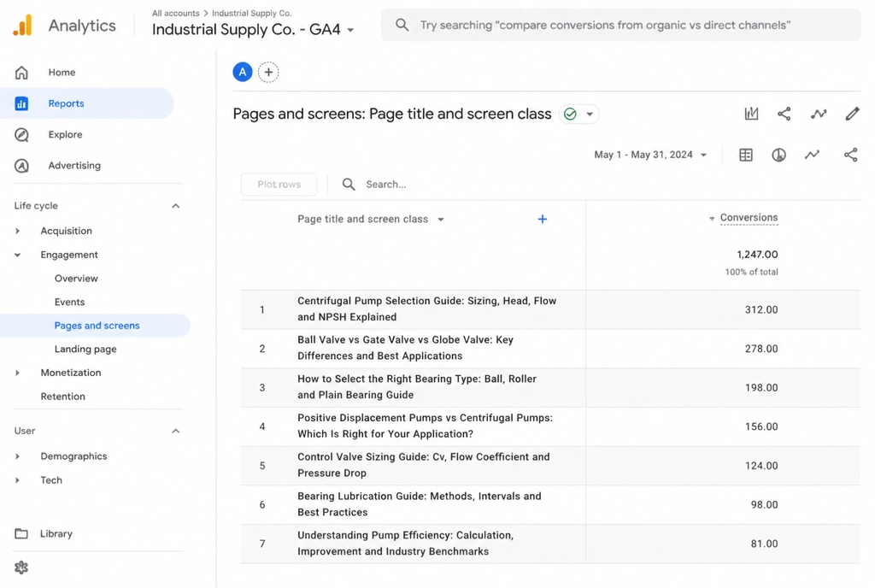The height and width of the screenshot is (588, 875).
Task: Switch to pie chart view icon
Action: point(779,155)
